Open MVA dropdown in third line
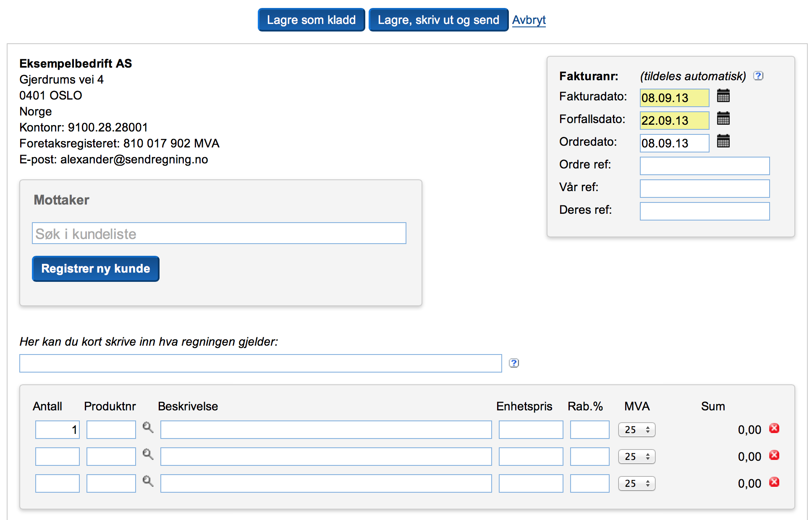 point(637,483)
